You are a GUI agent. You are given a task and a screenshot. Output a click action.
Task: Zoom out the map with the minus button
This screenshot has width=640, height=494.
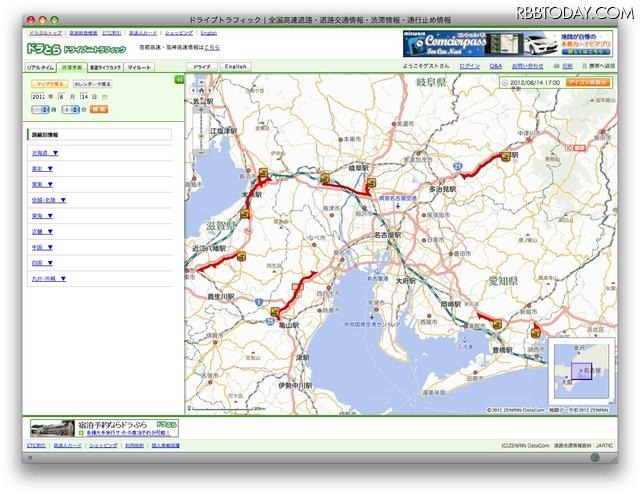[201, 152]
